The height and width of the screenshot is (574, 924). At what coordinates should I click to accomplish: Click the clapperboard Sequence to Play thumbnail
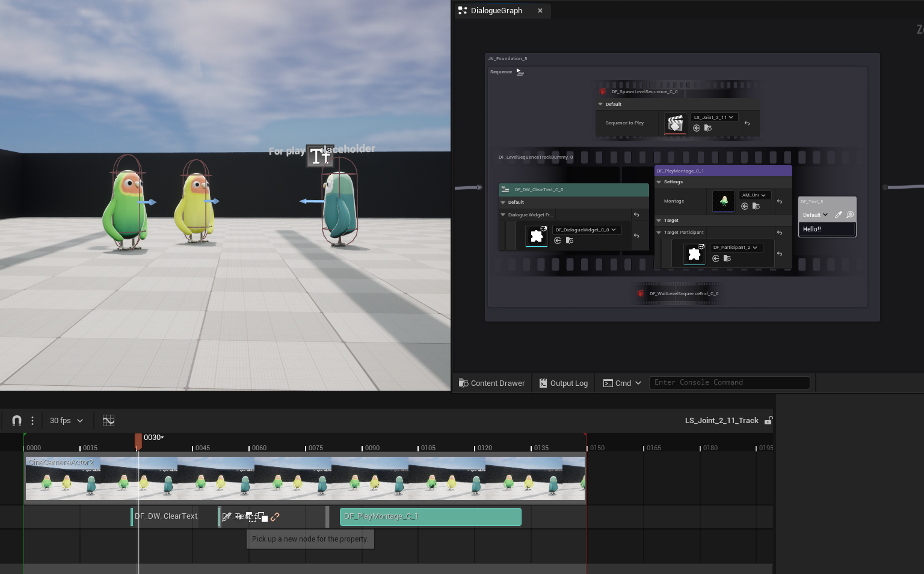coord(675,124)
